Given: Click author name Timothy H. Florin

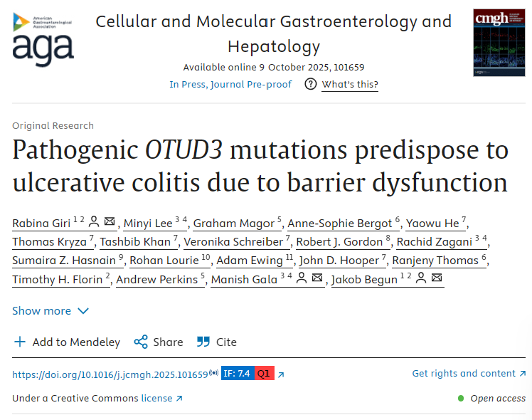Looking at the screenshot, I should click(57, 278).
